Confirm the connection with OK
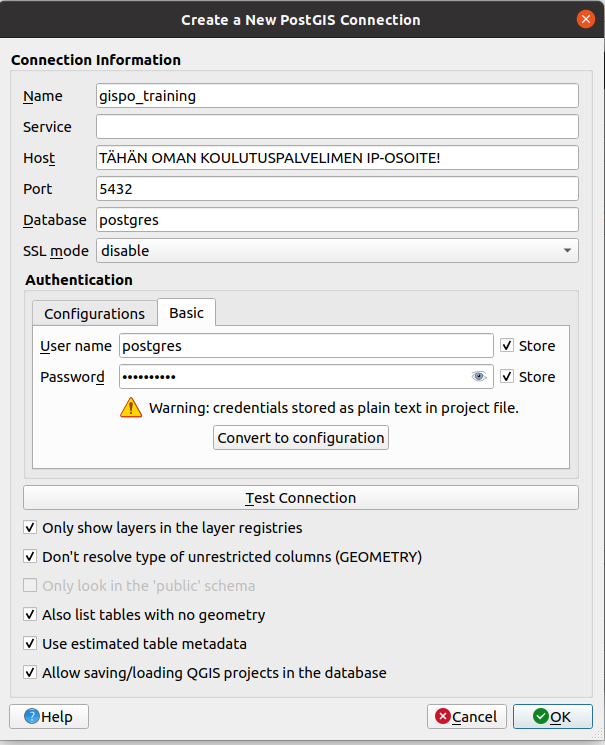Image resolution: width=605 pixels, height=745 pixels. 552,716
